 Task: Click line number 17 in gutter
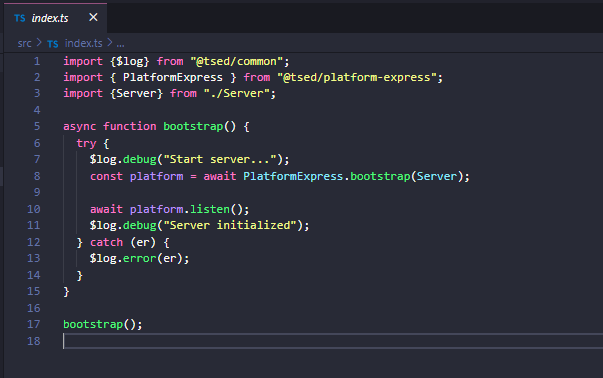coord(34,325)
